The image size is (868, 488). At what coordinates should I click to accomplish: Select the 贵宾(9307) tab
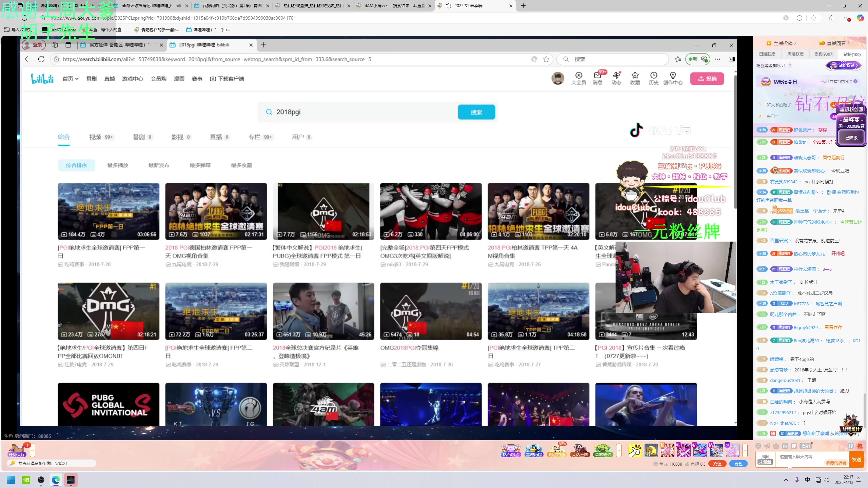(824, 54)
